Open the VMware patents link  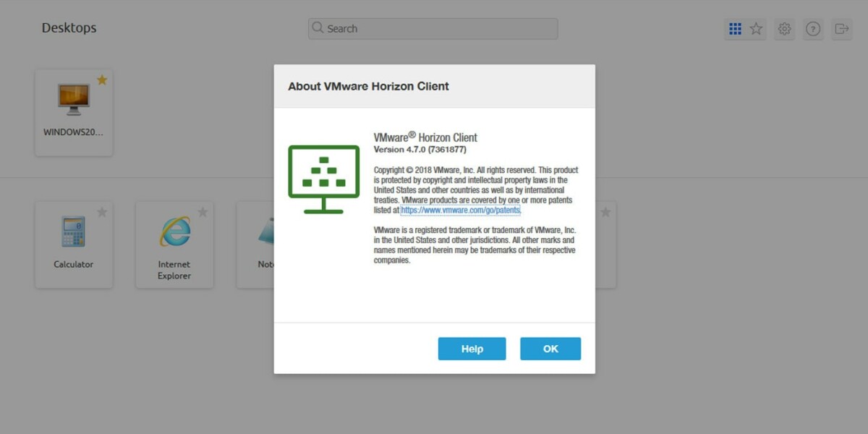(461, 210)
